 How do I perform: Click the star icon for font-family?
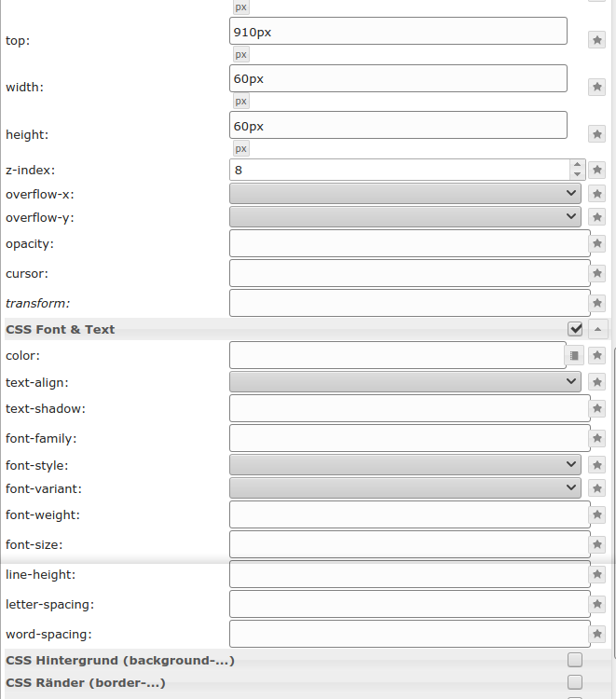click(597, 438)
